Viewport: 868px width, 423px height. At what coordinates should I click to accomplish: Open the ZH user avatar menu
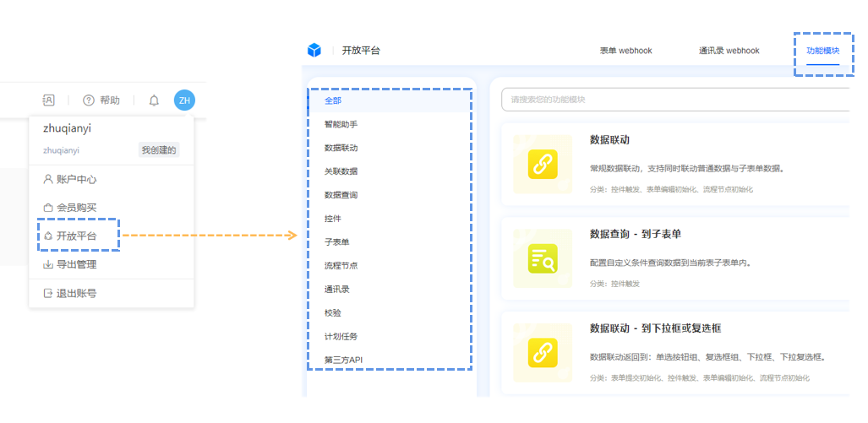[x=184, y=100]
